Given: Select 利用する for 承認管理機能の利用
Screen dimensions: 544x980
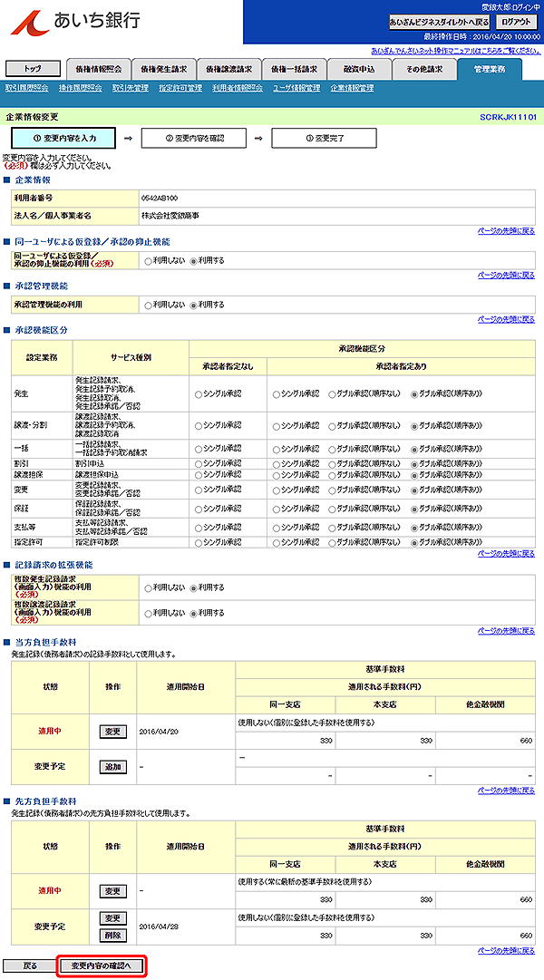Looking at the screenshot, I should point(193,305).
